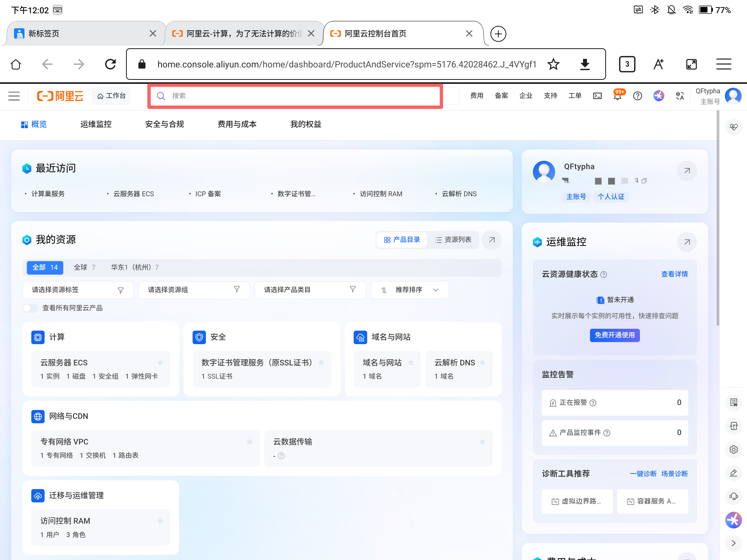
Task: Open the settings gear in the right sidebar
Action: point(733,450)
